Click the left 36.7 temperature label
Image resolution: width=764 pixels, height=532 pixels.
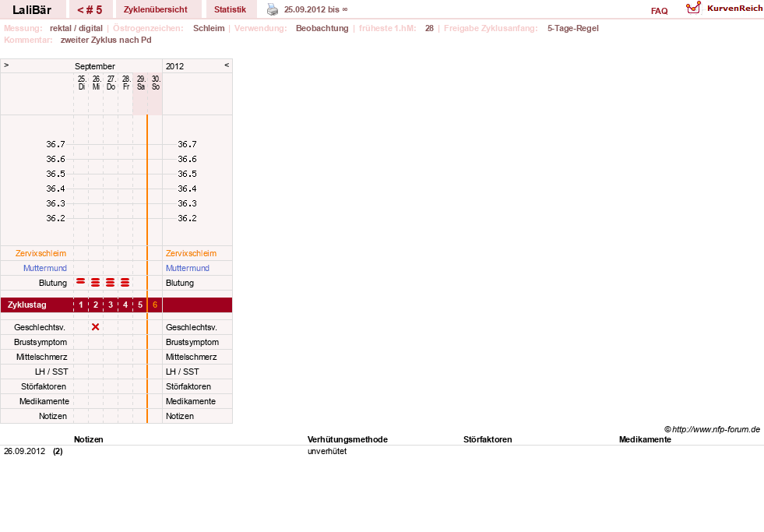[x=55, y=144]
